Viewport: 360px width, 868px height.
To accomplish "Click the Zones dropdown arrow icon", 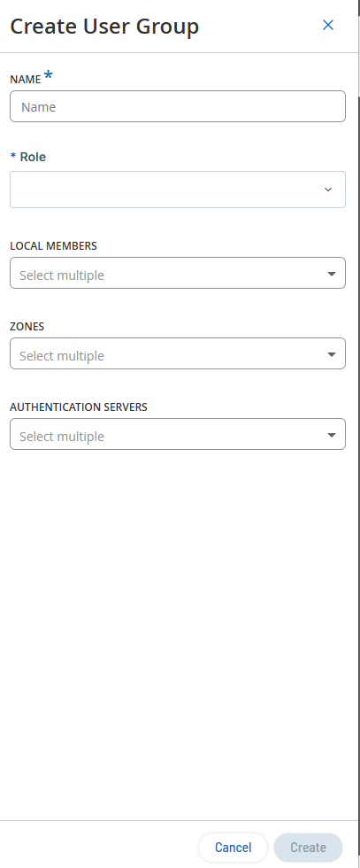I will tap(331, 354).
